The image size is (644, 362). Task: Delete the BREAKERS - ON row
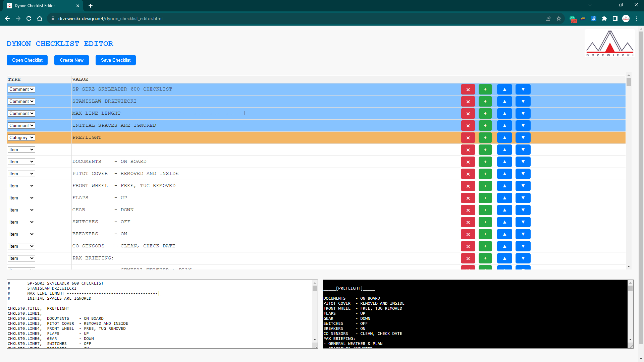tap(468, 234)
